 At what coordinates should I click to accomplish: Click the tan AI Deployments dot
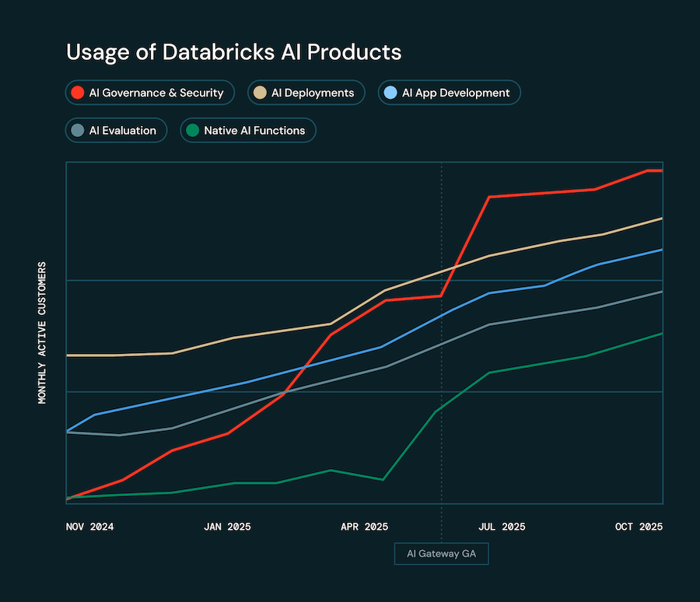(x=261, y=93)
